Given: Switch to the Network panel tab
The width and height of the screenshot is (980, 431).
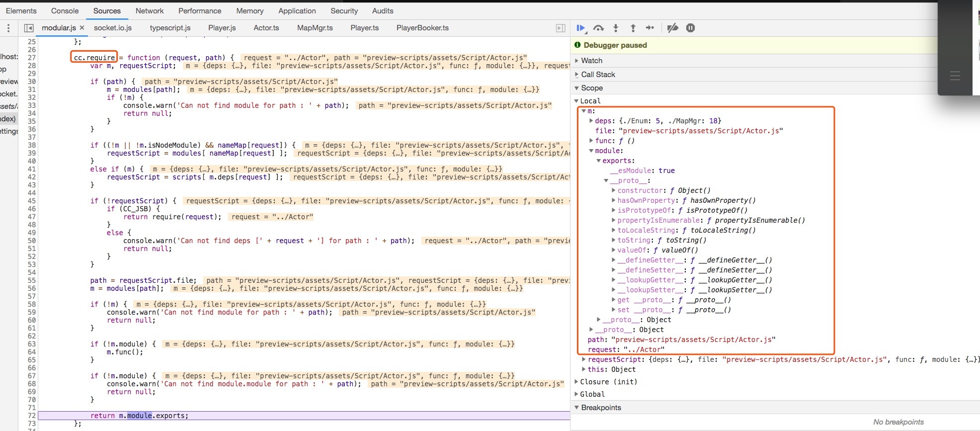Looking at the screenshot, I should click(150, 11).
